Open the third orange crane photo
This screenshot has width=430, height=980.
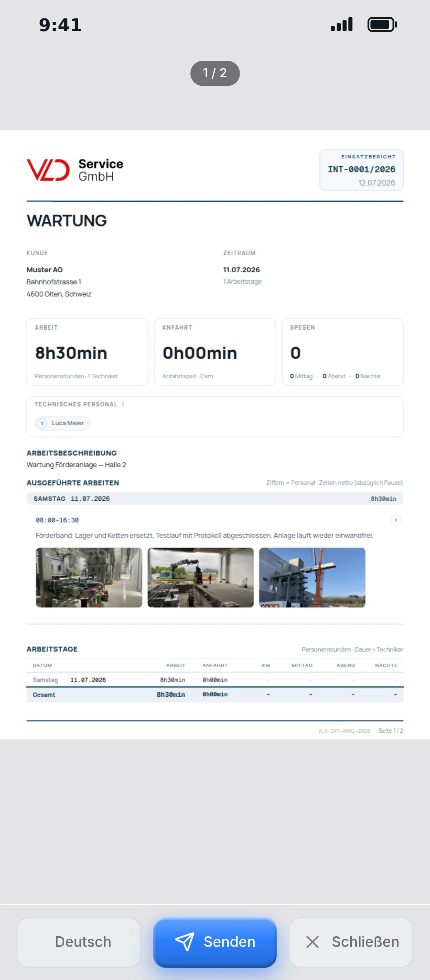click(312, 577)
